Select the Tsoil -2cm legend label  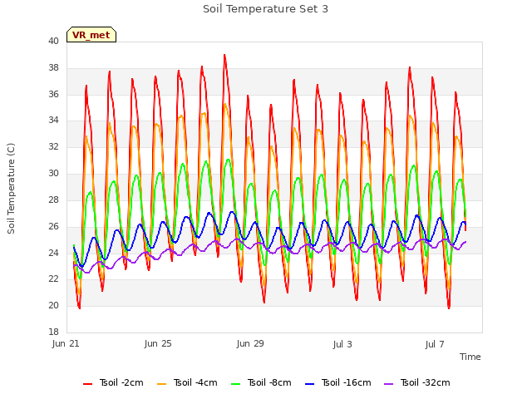click(121, 382)
